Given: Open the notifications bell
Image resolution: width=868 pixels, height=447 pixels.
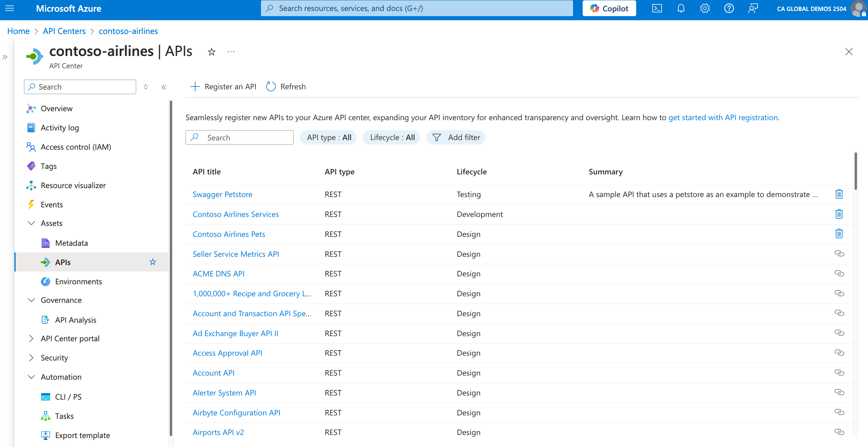Looking at the screenshot, I should [x=681, y=8].
